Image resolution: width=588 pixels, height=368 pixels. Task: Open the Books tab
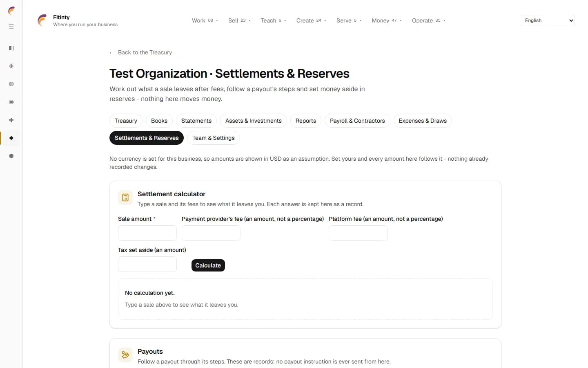click(159, 121)
